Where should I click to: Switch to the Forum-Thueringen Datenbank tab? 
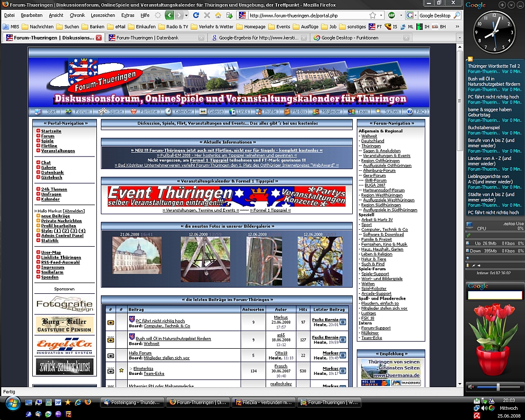156,38
